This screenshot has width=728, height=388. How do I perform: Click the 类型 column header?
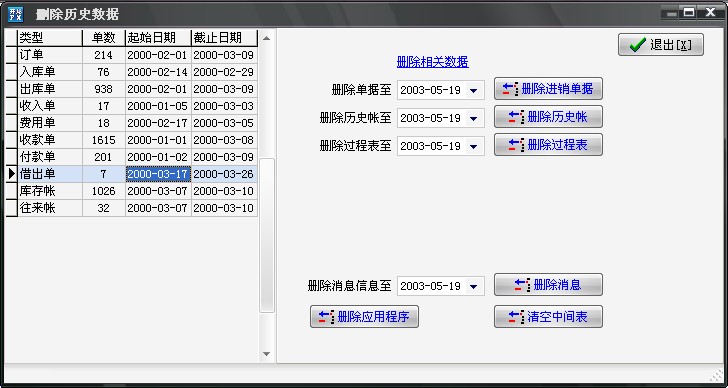(50, 38)
